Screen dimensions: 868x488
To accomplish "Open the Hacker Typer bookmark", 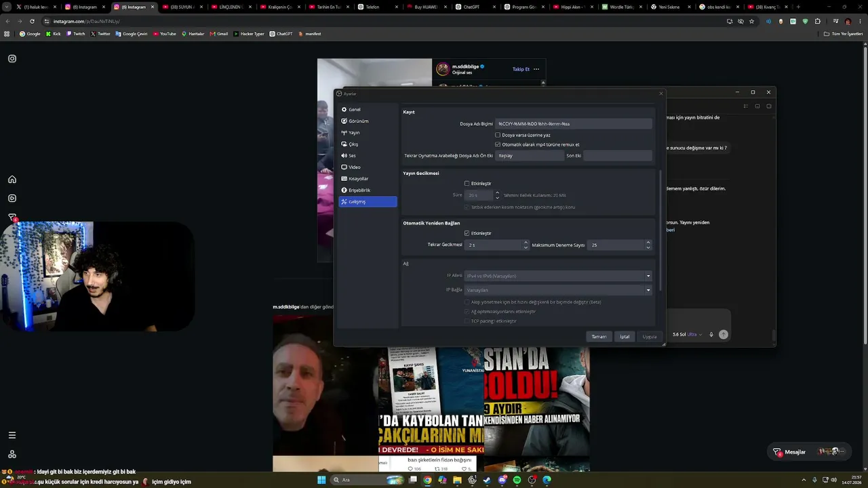I will (249, 33).
